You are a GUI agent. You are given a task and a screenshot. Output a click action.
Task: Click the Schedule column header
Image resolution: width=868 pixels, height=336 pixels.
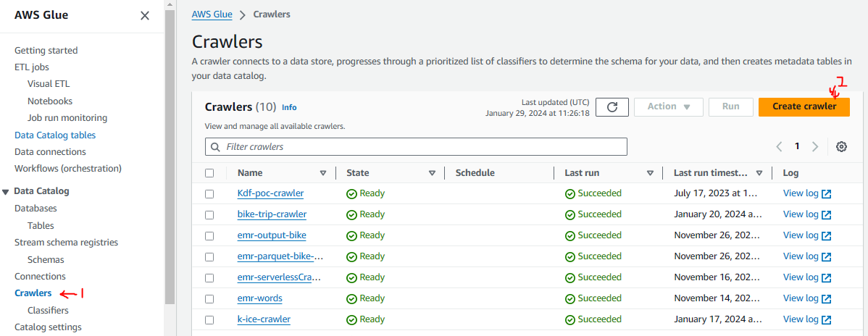tap(475, 173)
